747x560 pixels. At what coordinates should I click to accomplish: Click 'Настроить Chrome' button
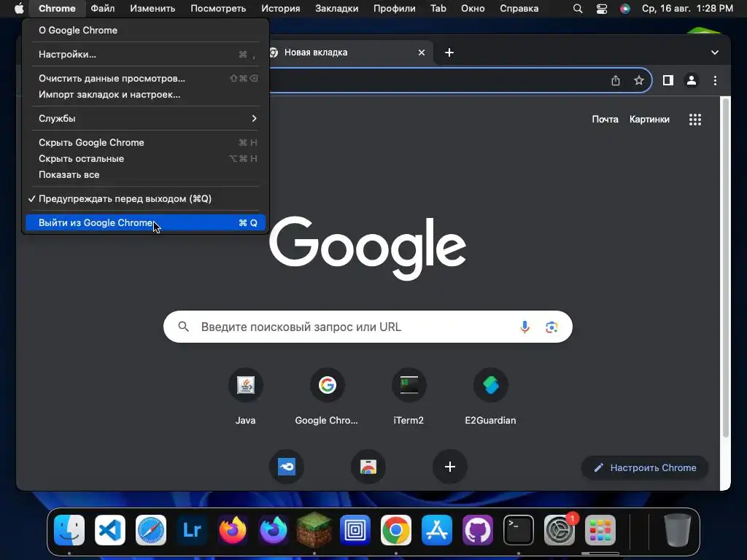[645, 467]
